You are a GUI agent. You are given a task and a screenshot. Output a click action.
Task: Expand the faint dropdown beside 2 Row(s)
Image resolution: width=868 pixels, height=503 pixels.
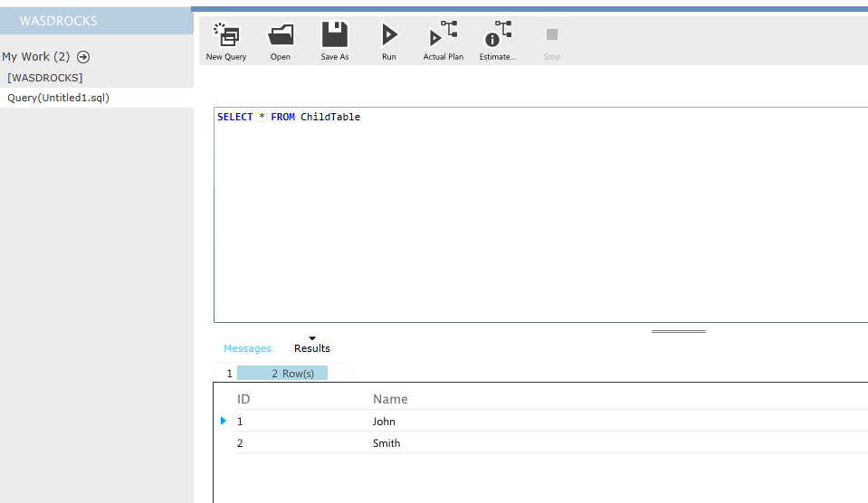pyautogui.click(x=342, y=373)
